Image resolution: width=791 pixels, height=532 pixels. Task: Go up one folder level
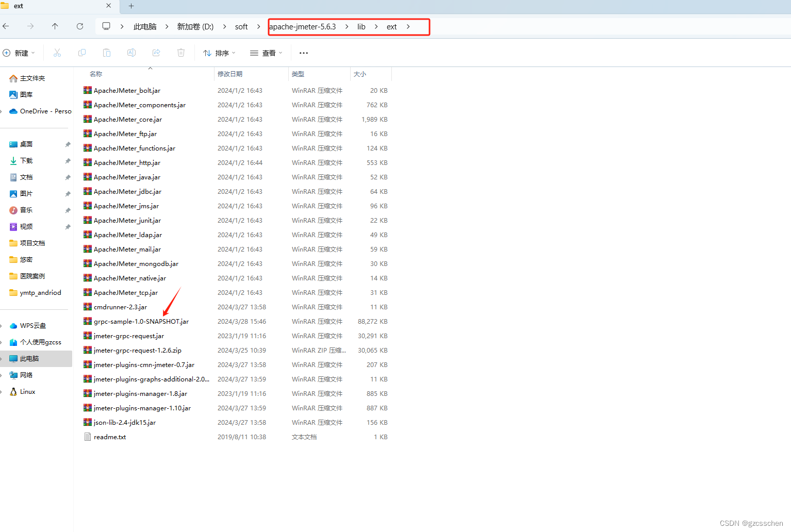[x=55, y=26]
